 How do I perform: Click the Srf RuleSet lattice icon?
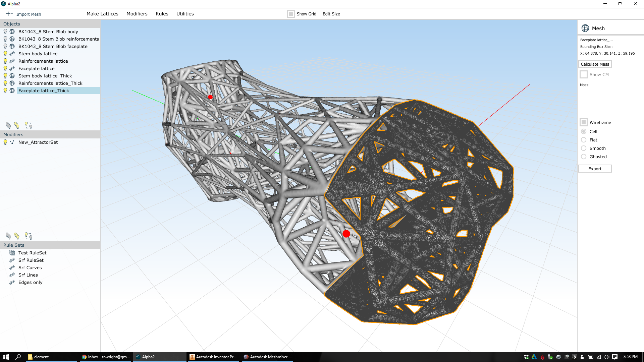12,260
